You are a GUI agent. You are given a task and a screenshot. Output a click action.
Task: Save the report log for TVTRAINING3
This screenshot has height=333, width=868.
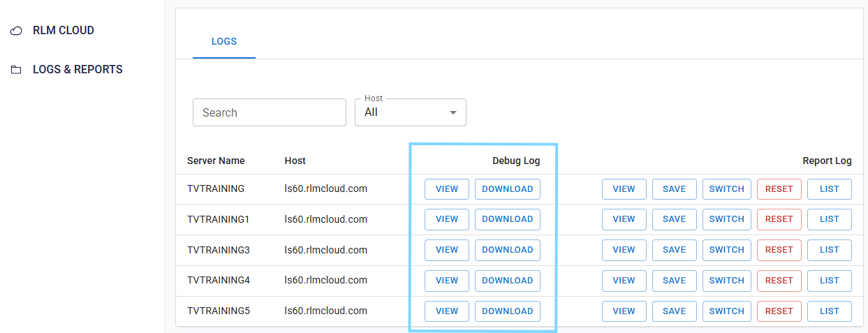point(675,250)
